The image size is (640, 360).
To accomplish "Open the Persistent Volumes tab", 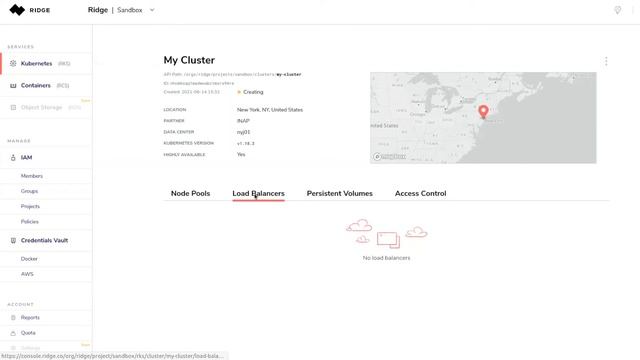I will pyautogui.click(x=340, y=193).
